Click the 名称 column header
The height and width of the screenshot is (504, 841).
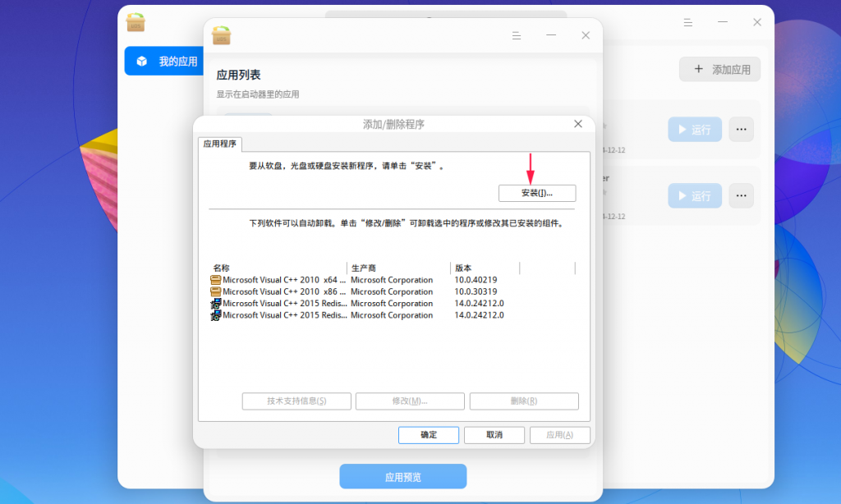click(x=221, y=268)
